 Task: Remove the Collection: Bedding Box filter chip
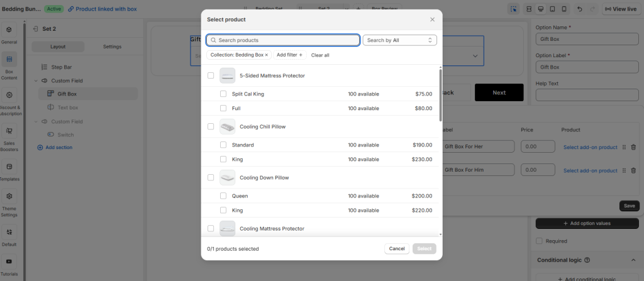[266, 55]
